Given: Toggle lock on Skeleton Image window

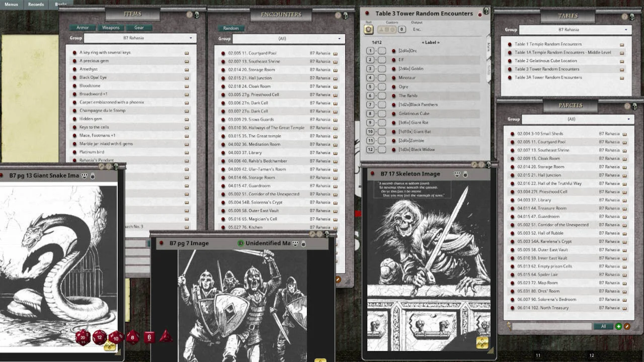Looking at the screenshot, I should [x=465, y=174].
